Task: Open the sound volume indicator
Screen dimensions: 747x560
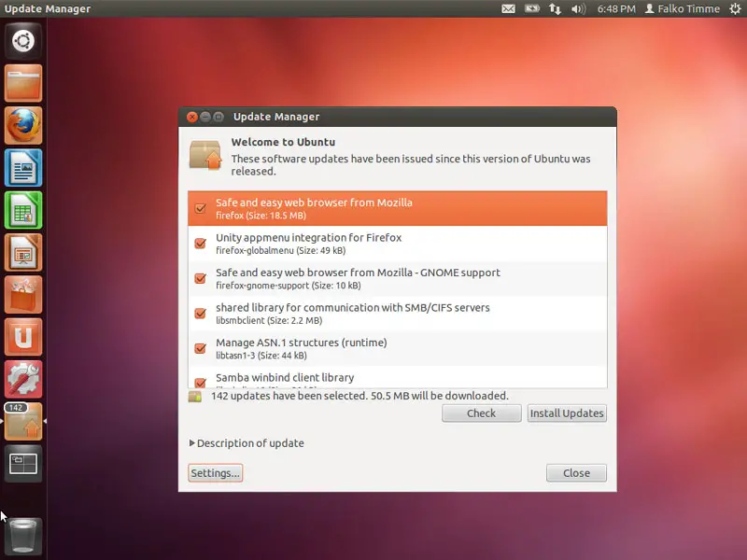Action: pos(578,8)
